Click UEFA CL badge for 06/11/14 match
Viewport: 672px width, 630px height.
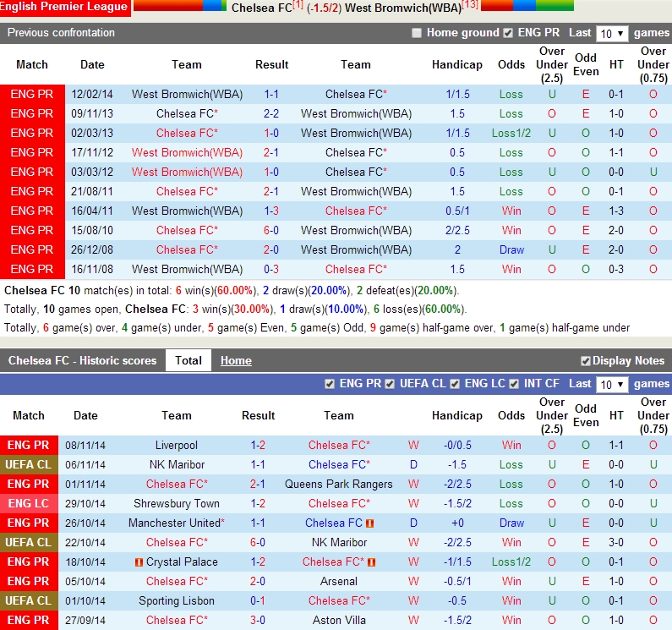click(x=29, y=465)
